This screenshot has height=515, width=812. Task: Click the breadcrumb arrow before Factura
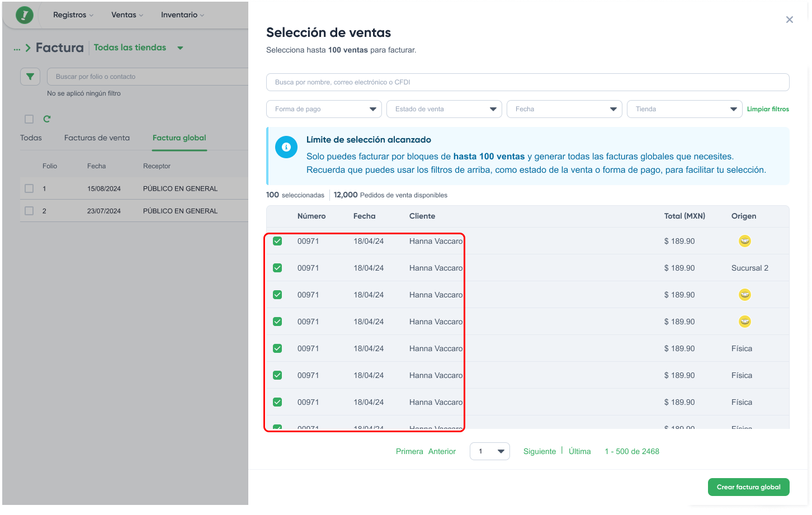click(28, 48)
